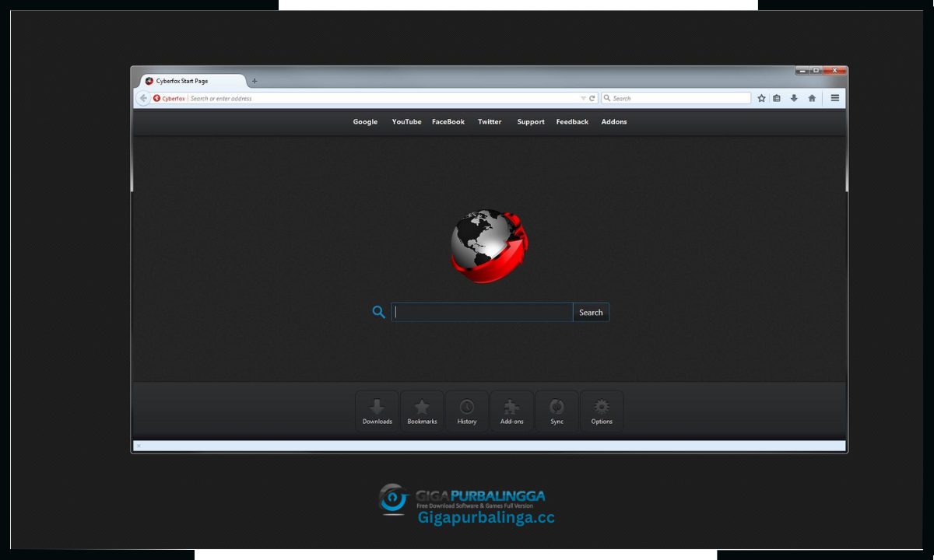Open Sync from the bottom launcher
The height and width of the screenshot is (560, 934).
point(557,411)
